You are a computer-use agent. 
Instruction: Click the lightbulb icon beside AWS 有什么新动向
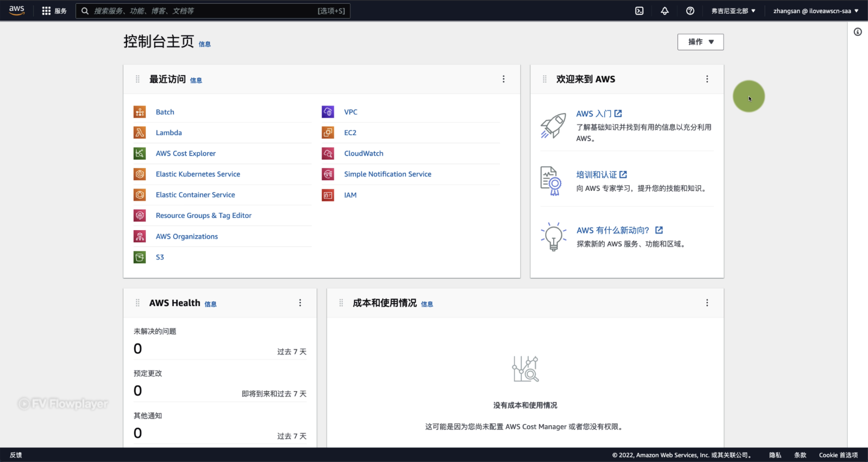click(553, 237)
